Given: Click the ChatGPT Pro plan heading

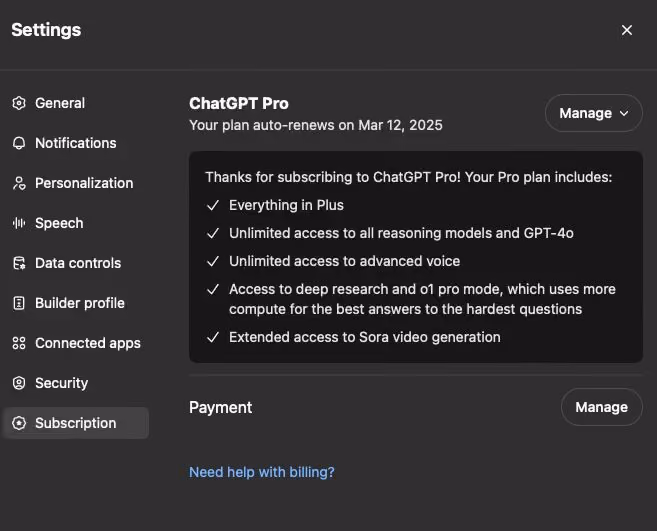Looking at the screenshot, I should pos(238,104).
